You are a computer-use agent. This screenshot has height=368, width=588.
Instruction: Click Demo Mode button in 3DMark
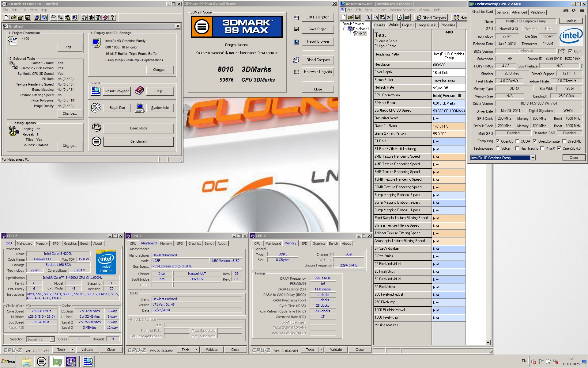[138, 128]
